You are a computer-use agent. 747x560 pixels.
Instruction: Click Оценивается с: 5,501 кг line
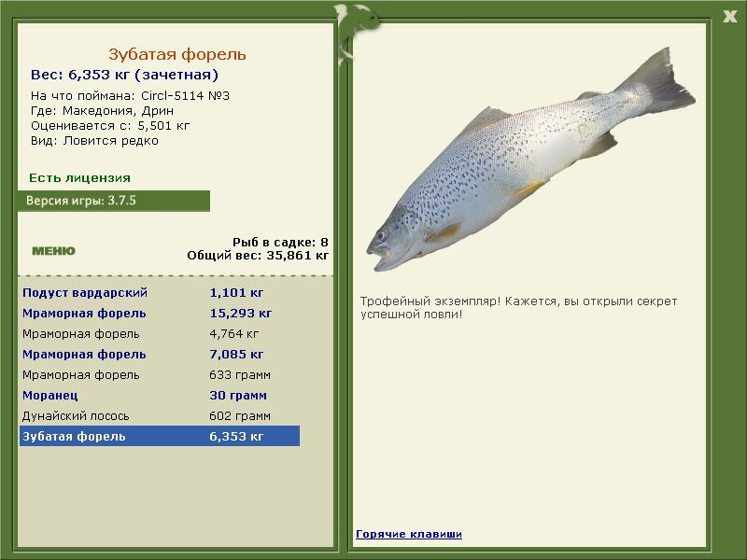[110, 126]
